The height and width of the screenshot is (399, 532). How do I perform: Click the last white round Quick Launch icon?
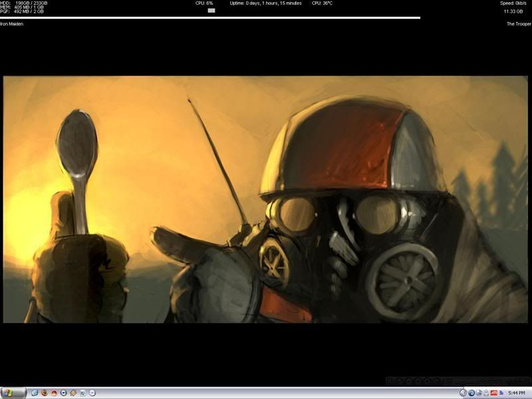(x=92, y=393)
